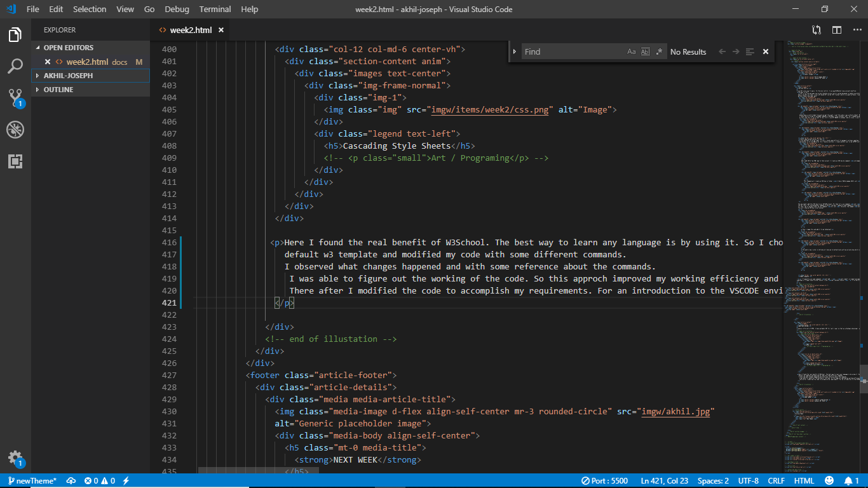Enable regular expression search in Find
This screenshot has height=488, width=868.
(659, 51)
